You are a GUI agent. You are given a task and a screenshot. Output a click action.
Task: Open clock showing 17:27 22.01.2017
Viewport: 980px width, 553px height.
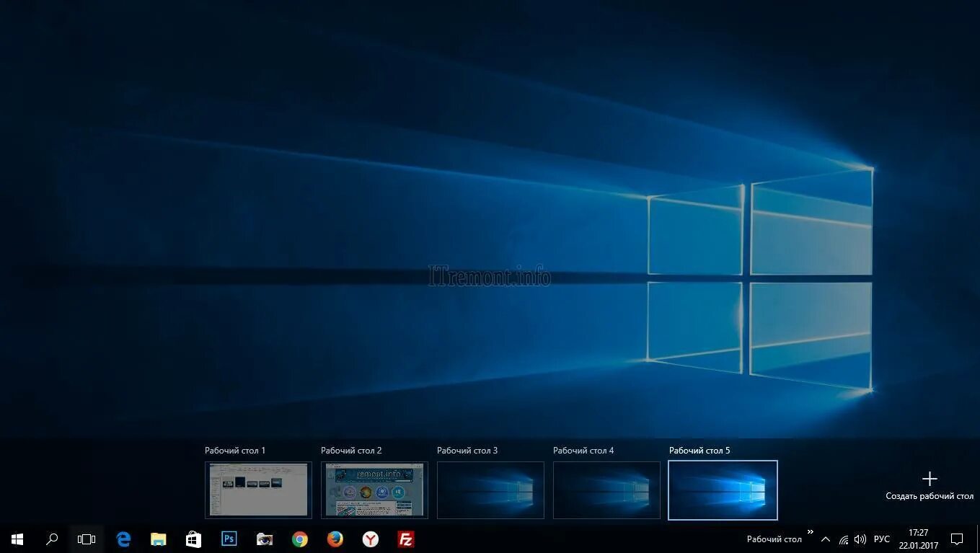click(919, 539)
